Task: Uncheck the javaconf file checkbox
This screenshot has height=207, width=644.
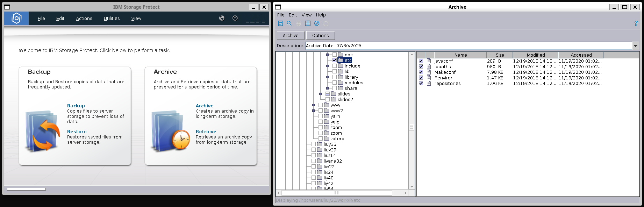Action: tap(421, 61)
